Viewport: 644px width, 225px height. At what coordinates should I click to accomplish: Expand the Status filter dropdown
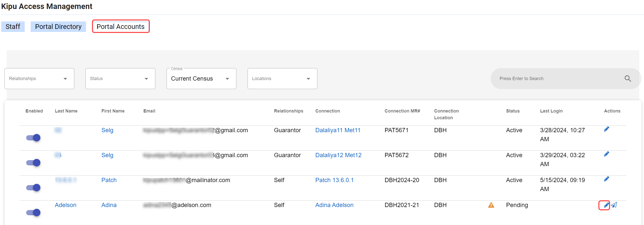120,79
